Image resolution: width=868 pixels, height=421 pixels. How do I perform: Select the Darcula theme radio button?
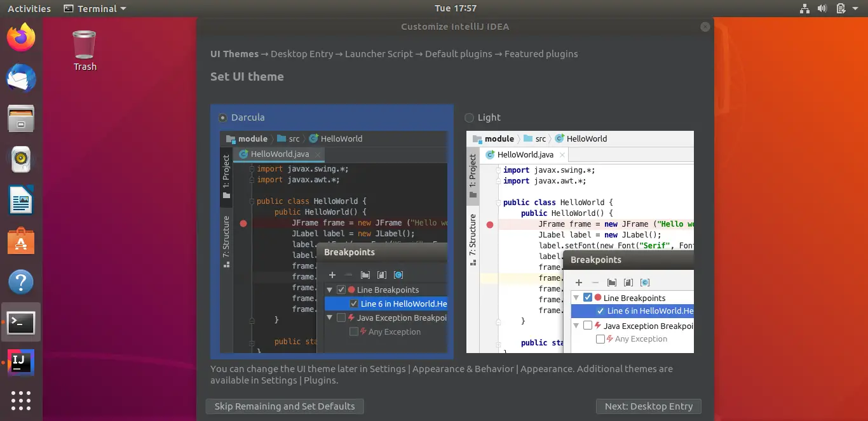point(222,117)
